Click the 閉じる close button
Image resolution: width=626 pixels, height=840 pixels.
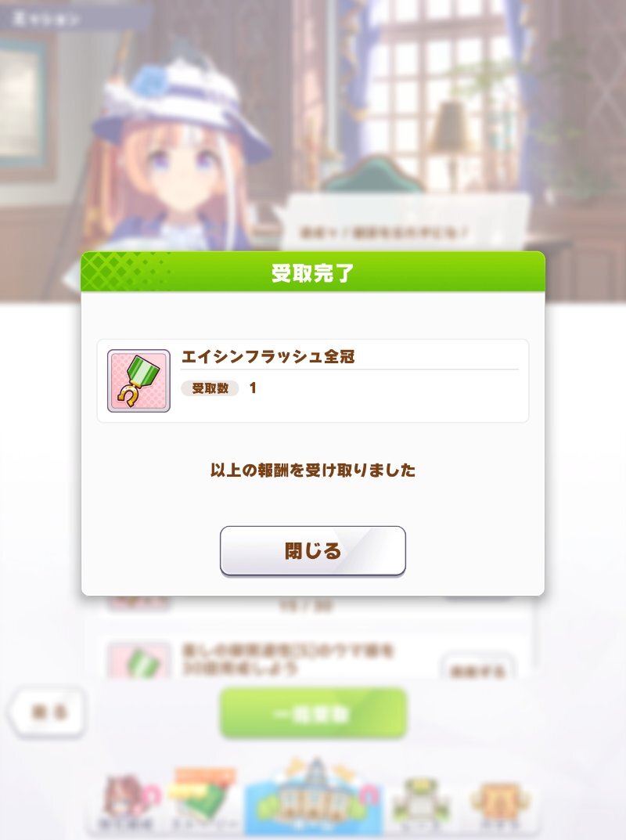coord(313,550)
